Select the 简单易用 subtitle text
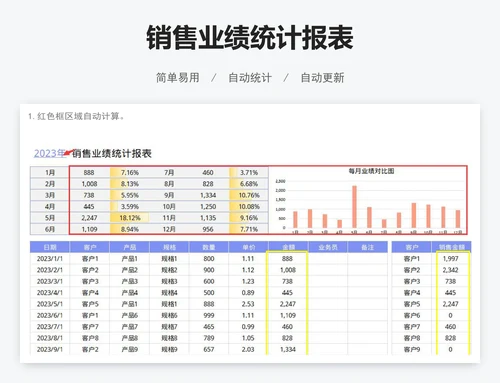This screenshot has height=383, width=500. pos(178,78)
